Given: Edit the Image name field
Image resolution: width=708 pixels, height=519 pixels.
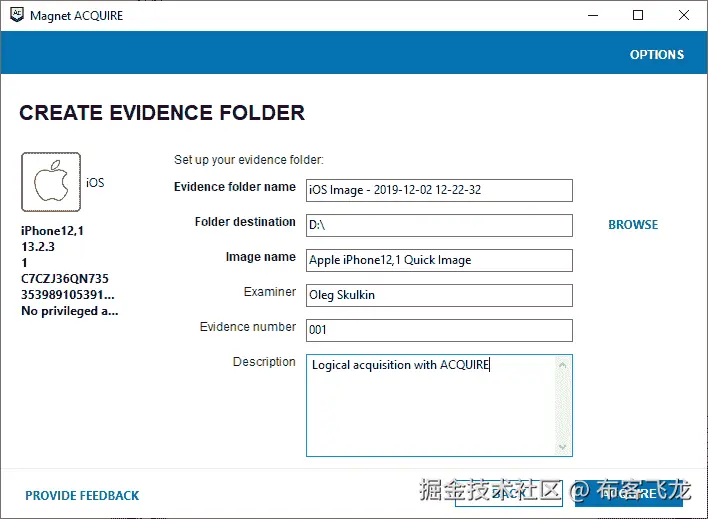Looking at the screenshot, I should [439, 261].
